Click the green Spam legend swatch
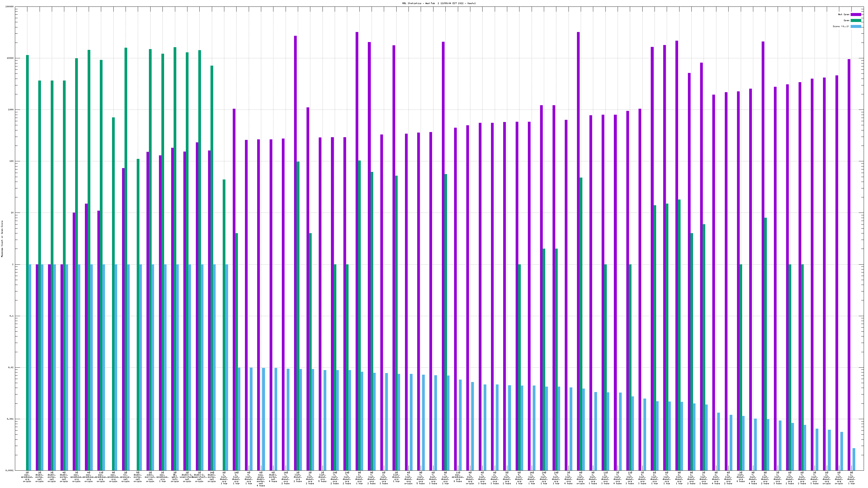868x488 pixels. pos(856,21)
